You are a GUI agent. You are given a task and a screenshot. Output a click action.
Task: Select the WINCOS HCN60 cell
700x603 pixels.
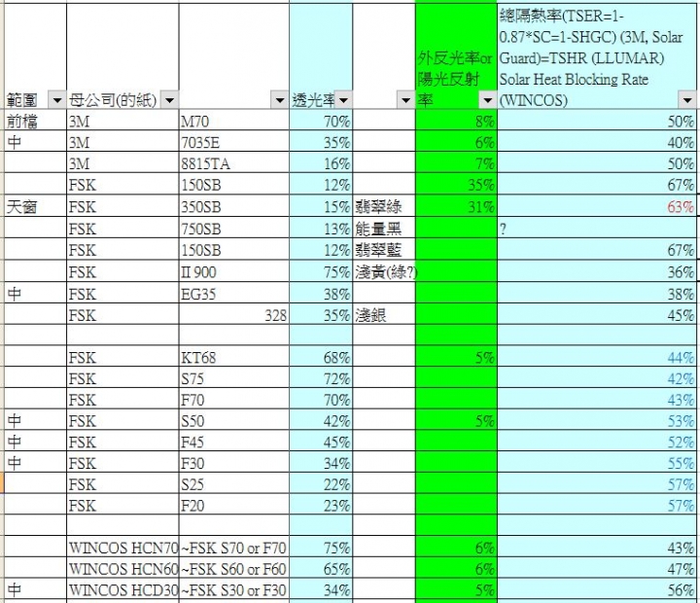[122, 568]
